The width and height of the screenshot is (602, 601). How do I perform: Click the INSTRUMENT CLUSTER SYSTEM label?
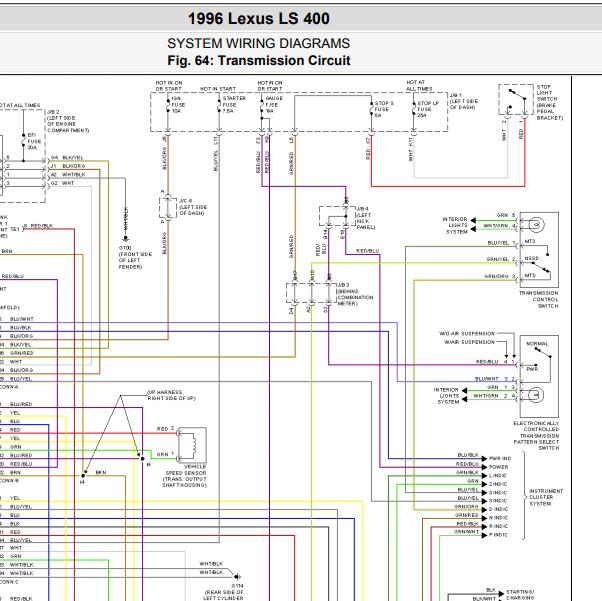(x=546, y=497)
